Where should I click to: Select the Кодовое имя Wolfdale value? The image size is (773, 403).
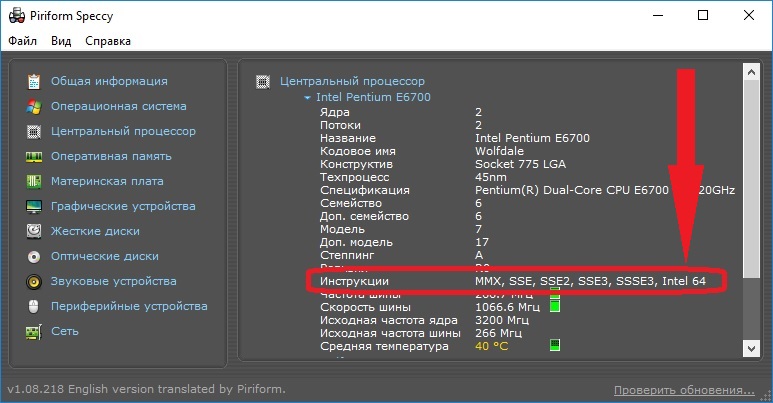499,151
